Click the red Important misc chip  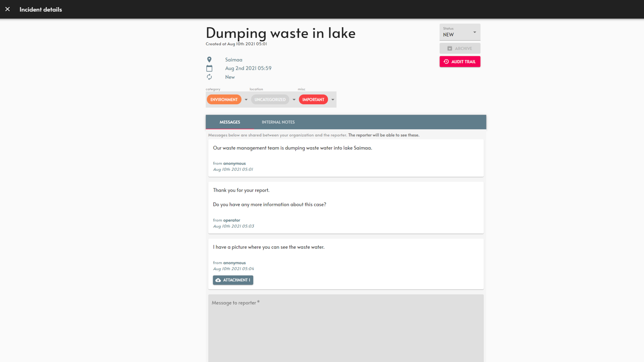[313, 100]
